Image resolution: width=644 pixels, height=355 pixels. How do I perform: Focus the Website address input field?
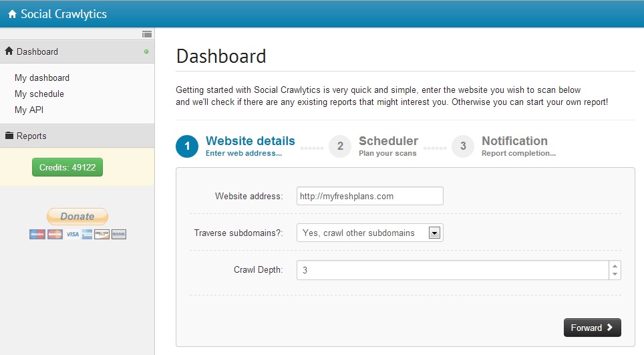[x=370, y=196]
